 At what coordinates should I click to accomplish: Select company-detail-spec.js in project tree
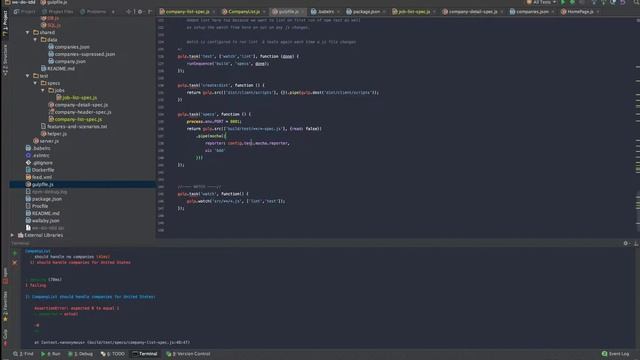pos(78,105)
